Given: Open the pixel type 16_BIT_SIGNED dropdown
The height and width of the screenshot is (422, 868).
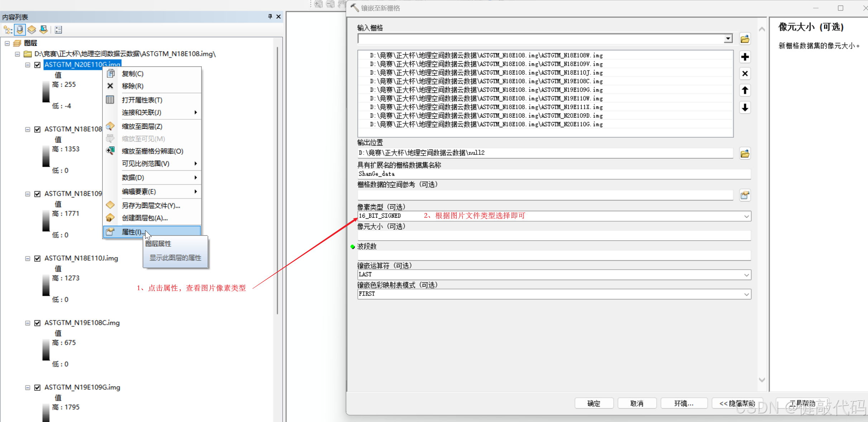Looking at the screenshot, I should 746,216.
